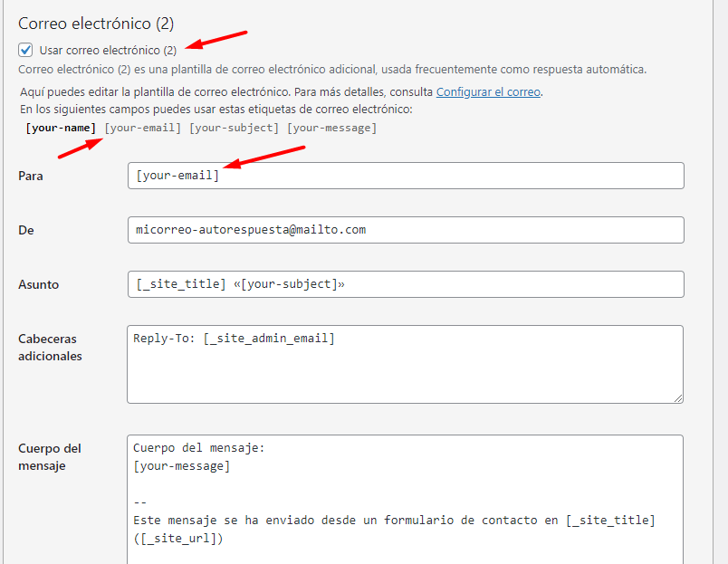728x564 pixels.
Task: Click the Correo electrónico (2) section heading
Action: [x=96, y=24]
